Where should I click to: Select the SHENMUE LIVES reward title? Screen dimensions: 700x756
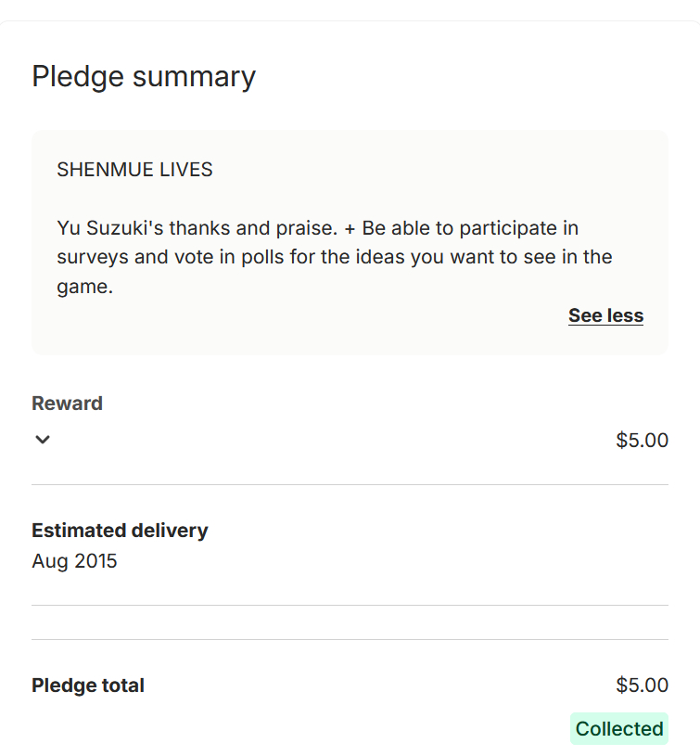tap(134, 170)
